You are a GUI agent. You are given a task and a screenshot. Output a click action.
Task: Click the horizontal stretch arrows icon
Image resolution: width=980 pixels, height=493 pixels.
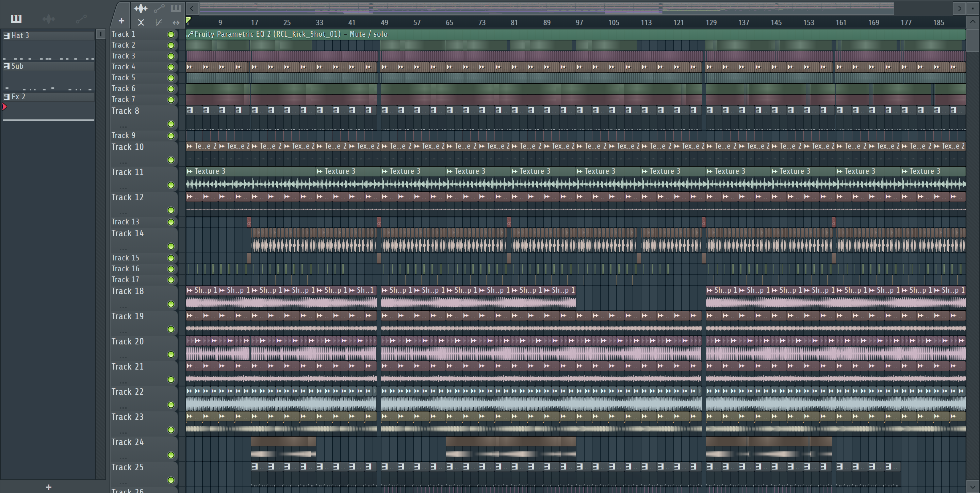coord(176,22)
